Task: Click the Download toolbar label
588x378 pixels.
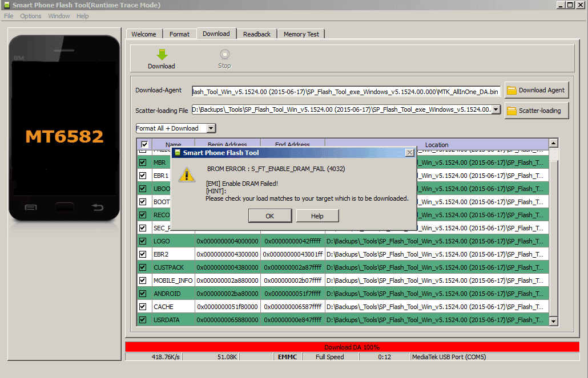Action: click(x=161, y=66)
